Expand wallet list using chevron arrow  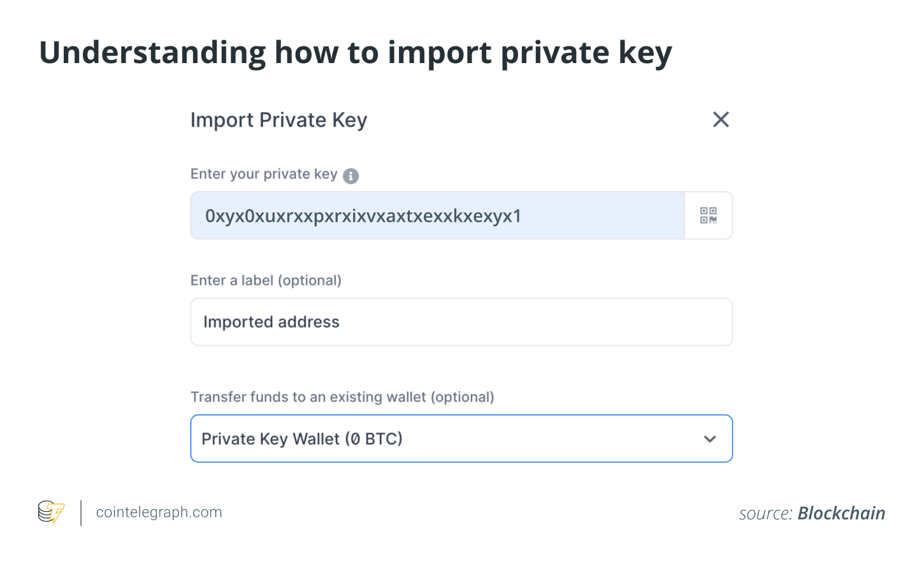tap(710, 439)
